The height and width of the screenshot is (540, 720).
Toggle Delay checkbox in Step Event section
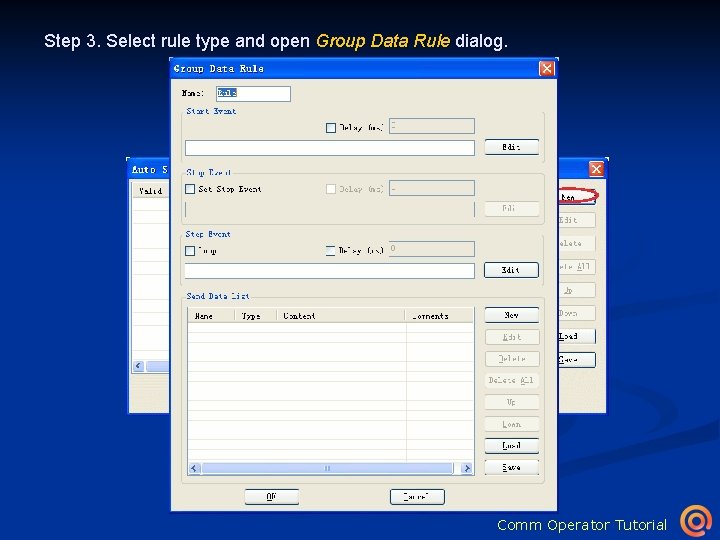pos(330,251)
